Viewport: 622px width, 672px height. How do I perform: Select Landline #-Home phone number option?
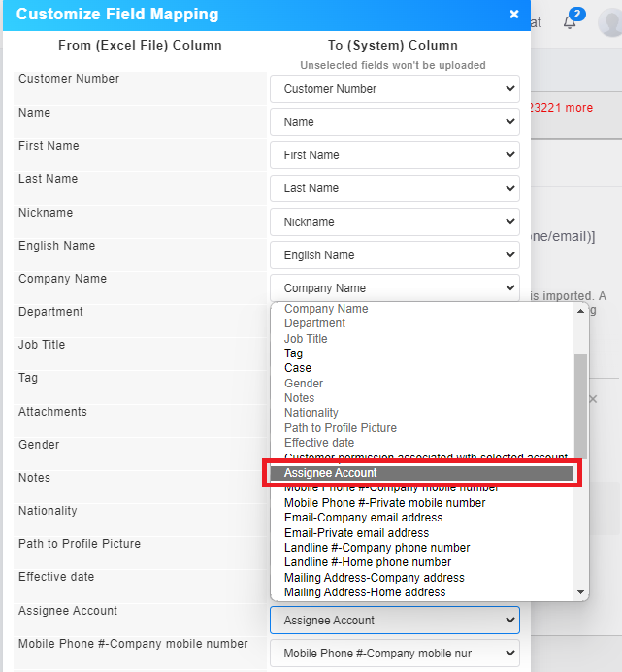point(367,562)
